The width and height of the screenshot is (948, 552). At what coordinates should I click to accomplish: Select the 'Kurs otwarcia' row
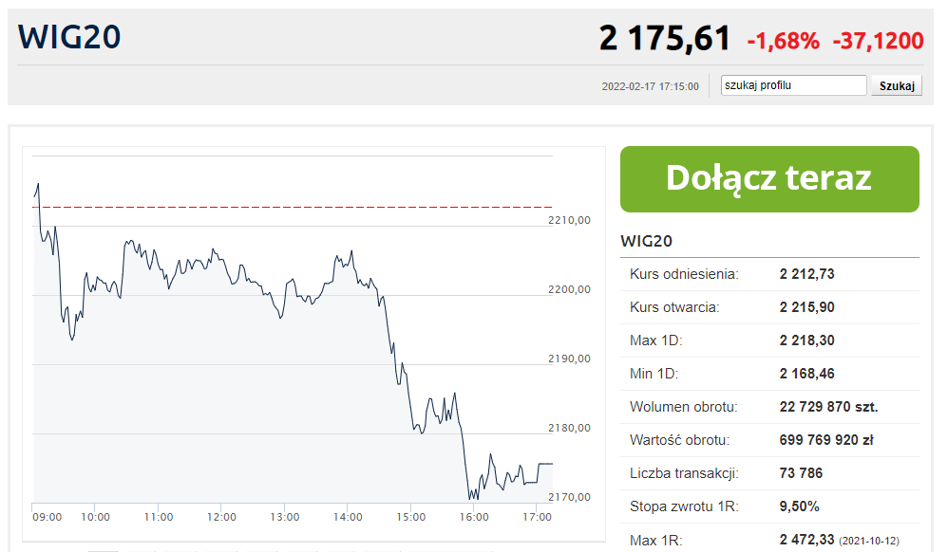coord(769,307)
